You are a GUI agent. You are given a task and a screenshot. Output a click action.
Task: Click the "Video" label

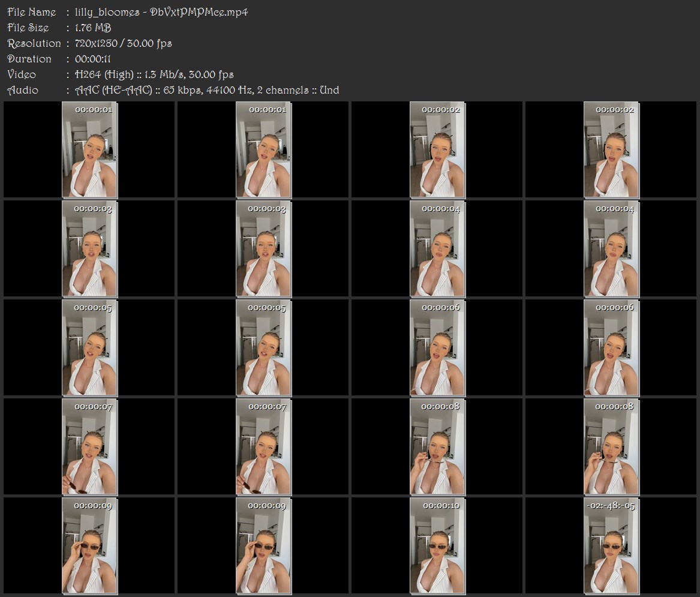[x=22, y=74]
